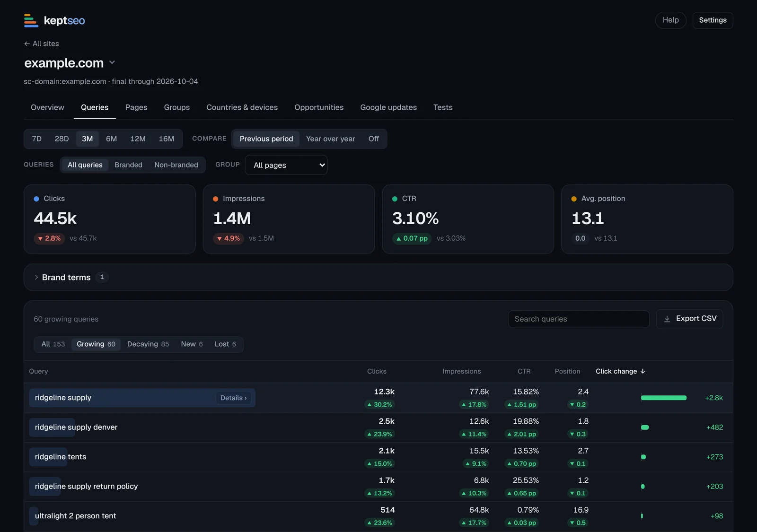Select the 28D date range
The image size is (757, 532).
(x=62, y=139)
